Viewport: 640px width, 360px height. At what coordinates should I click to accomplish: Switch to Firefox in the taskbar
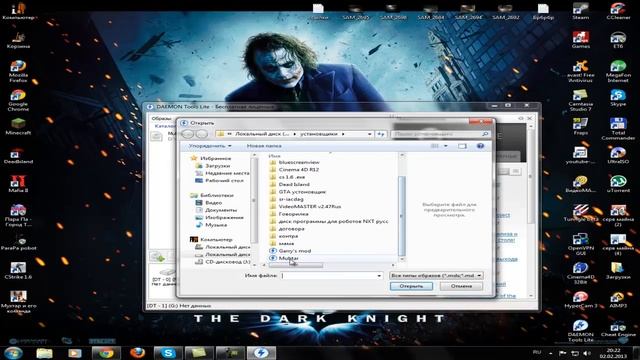138,353
